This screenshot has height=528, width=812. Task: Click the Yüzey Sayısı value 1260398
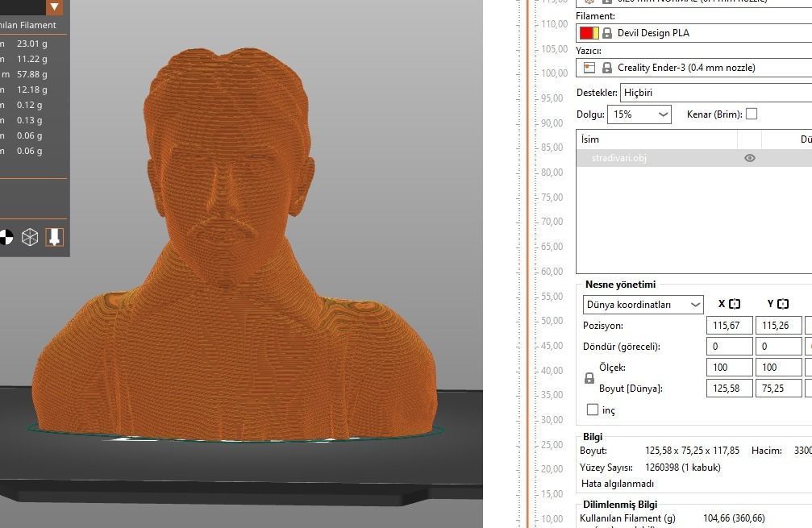coord(682,467)
